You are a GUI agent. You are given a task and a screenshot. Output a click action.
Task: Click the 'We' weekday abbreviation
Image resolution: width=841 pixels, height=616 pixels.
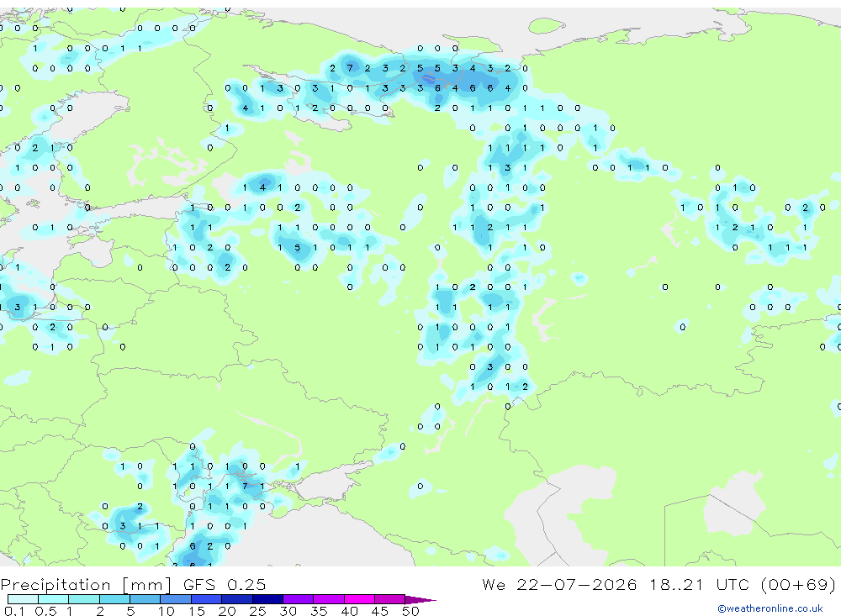(494, 584)
